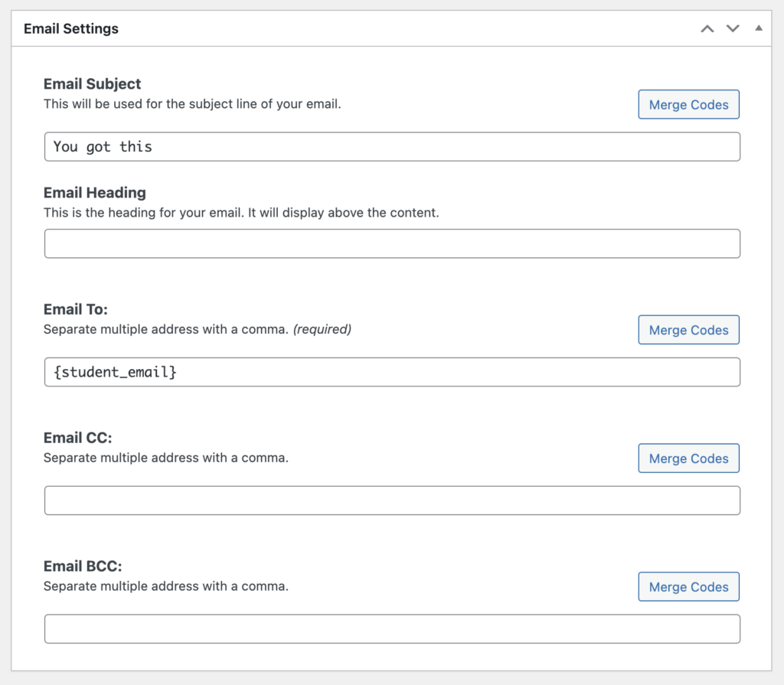Move Email Settings panel down

coord(733,29)
